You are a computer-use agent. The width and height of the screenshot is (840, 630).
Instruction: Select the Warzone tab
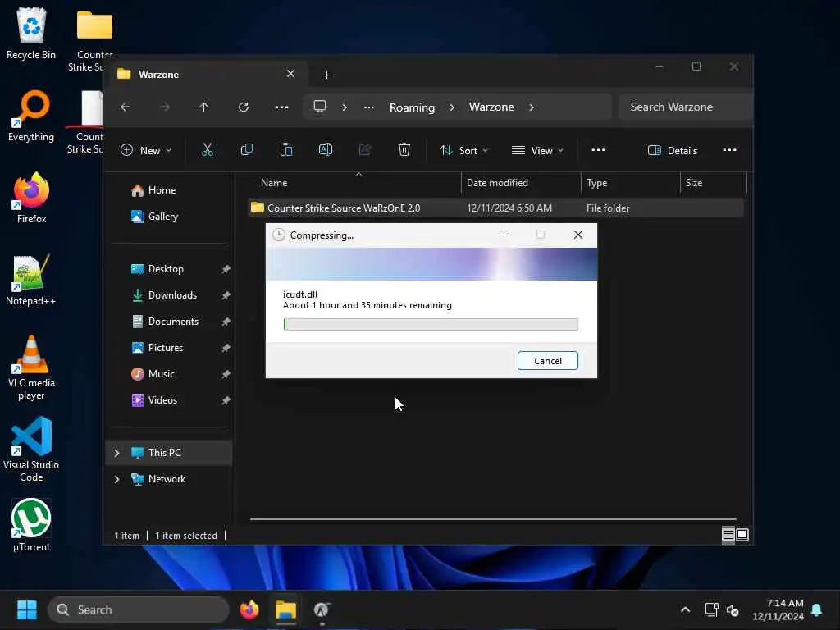coord(209,74)
